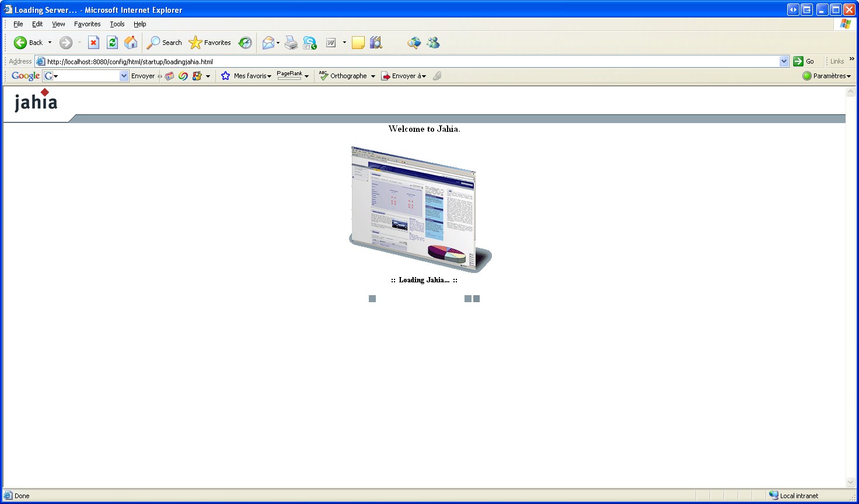Open the Help menu

140,24
